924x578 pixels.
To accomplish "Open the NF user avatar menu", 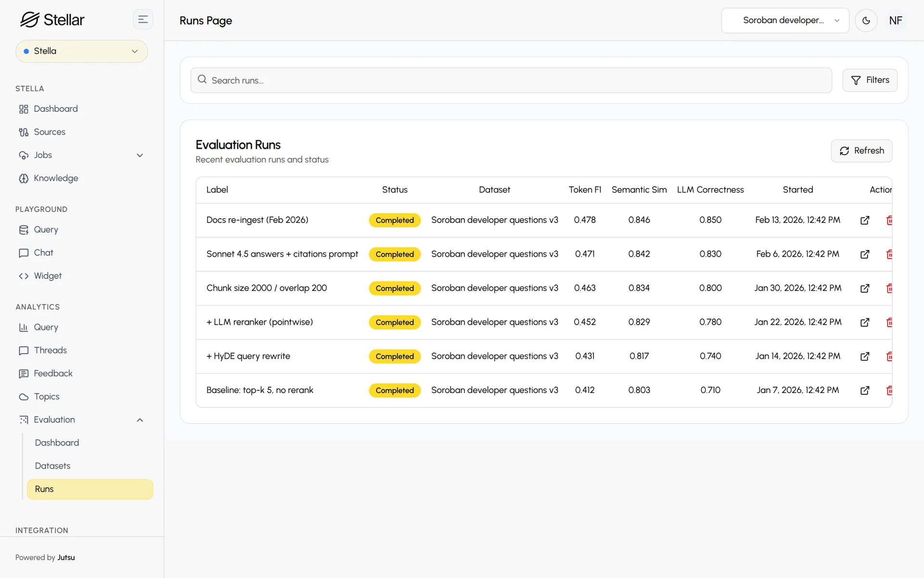I will (x=895, y=21).
